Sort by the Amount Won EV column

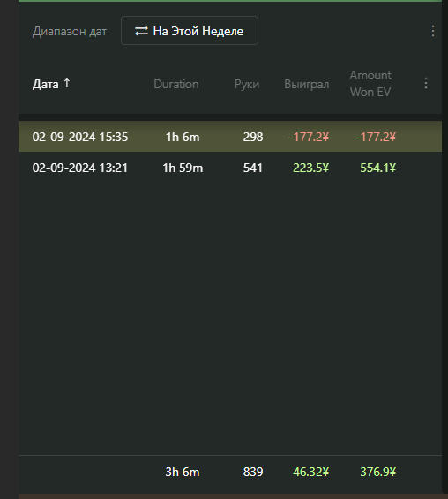[x=370, y=84]
